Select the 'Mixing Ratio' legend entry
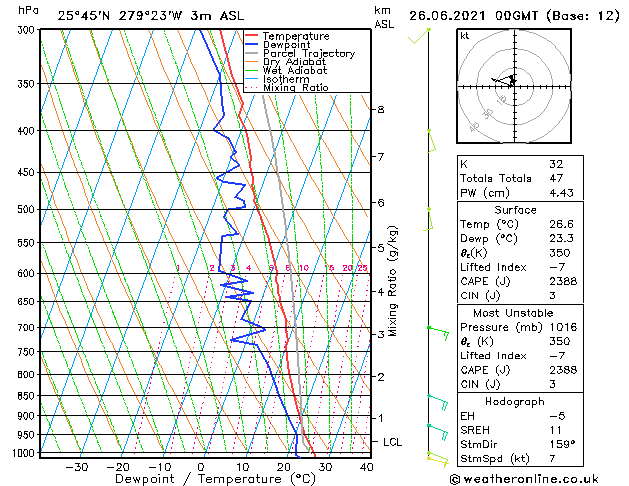This screenshot has height=486, width=629. 296,87
